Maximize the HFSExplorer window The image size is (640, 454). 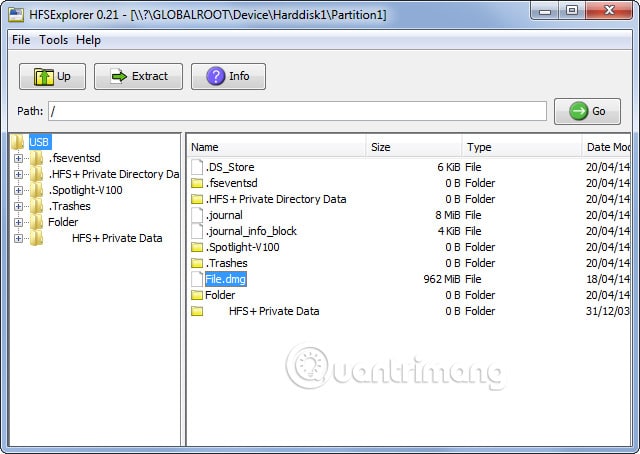[x=572, y=11]
